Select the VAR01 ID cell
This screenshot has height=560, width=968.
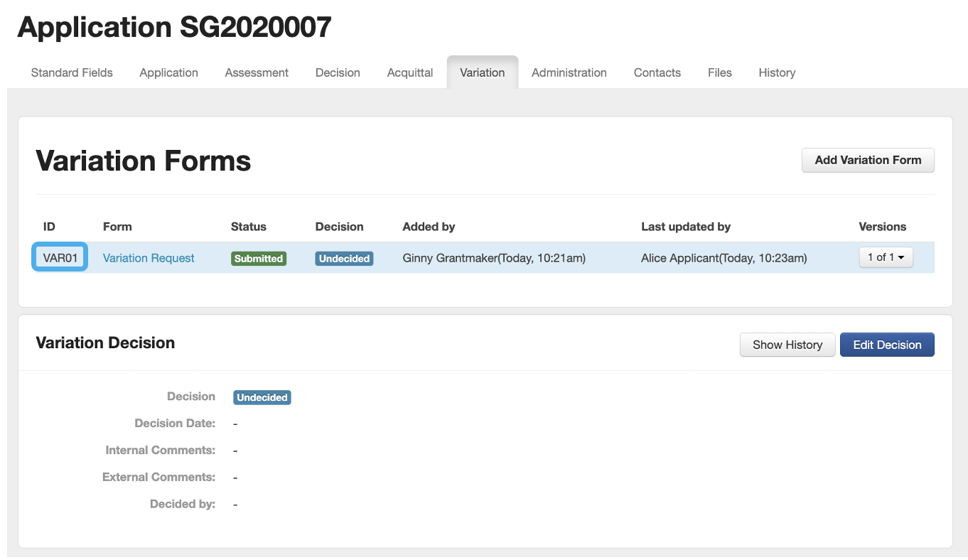pyautogui.click(x=60, y=258)
